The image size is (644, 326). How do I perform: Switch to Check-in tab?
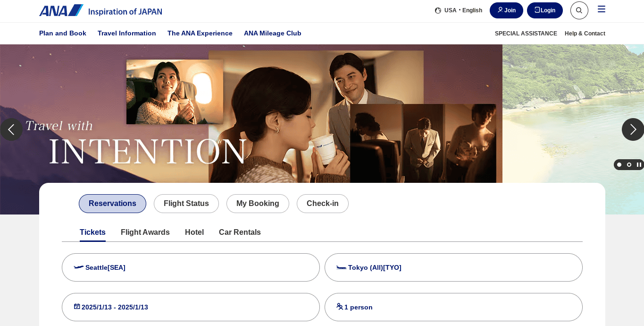pyautogui.click(x=323, y=204)
